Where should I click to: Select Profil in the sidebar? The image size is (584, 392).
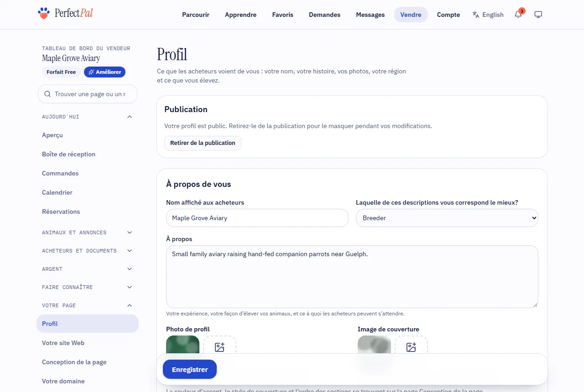point(88,324)
